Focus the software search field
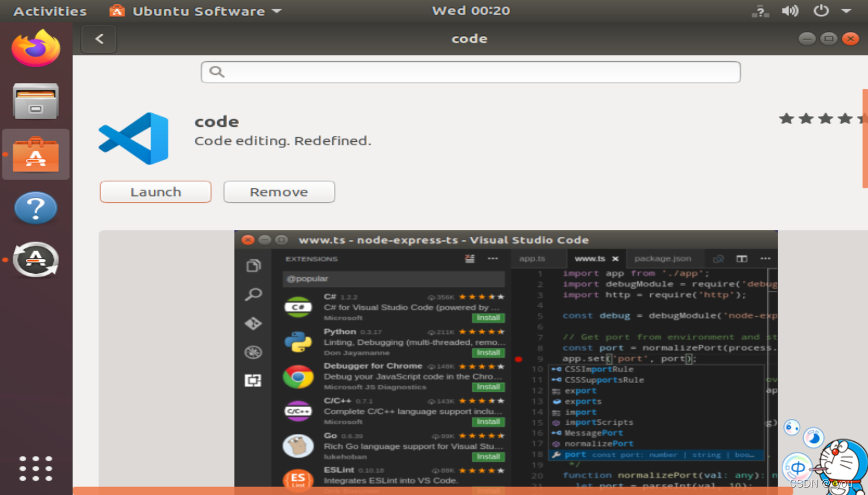The width and height of the screenshot is (868, 495). point(471,72)
